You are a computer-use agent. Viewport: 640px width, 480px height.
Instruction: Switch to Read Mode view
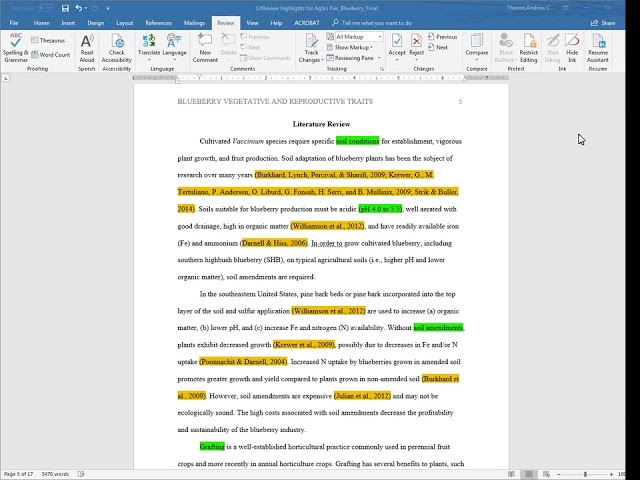(x=511, y=474)
